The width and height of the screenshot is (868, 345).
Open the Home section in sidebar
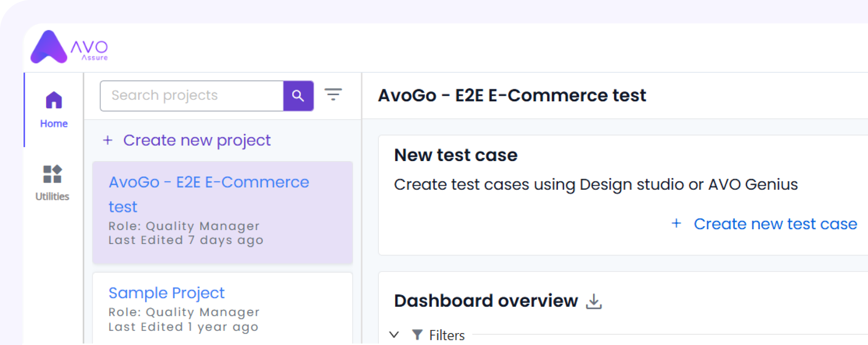(54, 110)
